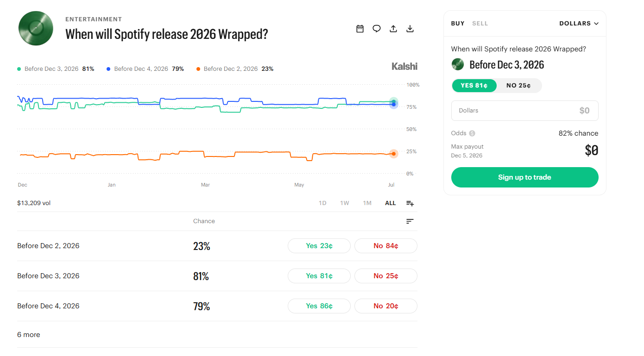Image resolution: width=644 pixels, height=356 pixels.
Task: Switch to the BUY tab
Action: 458,23
